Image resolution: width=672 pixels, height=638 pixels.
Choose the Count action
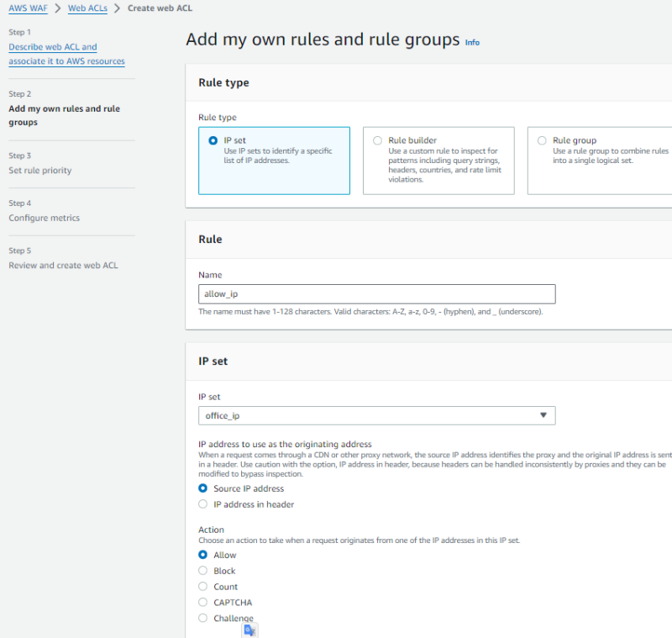pos(202,587)
